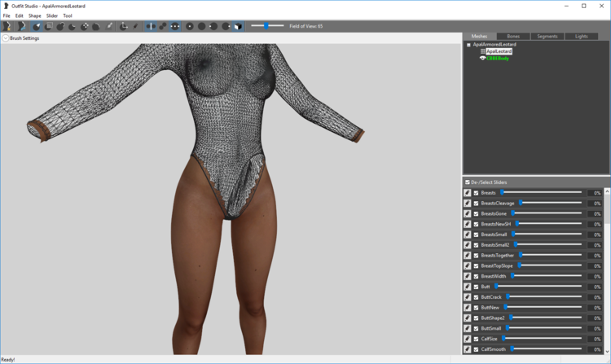Select the Transform tool icon
Image resolution: width=611 pixels, height=364 pixels.
pyautogui.click(x=123, y=26)
